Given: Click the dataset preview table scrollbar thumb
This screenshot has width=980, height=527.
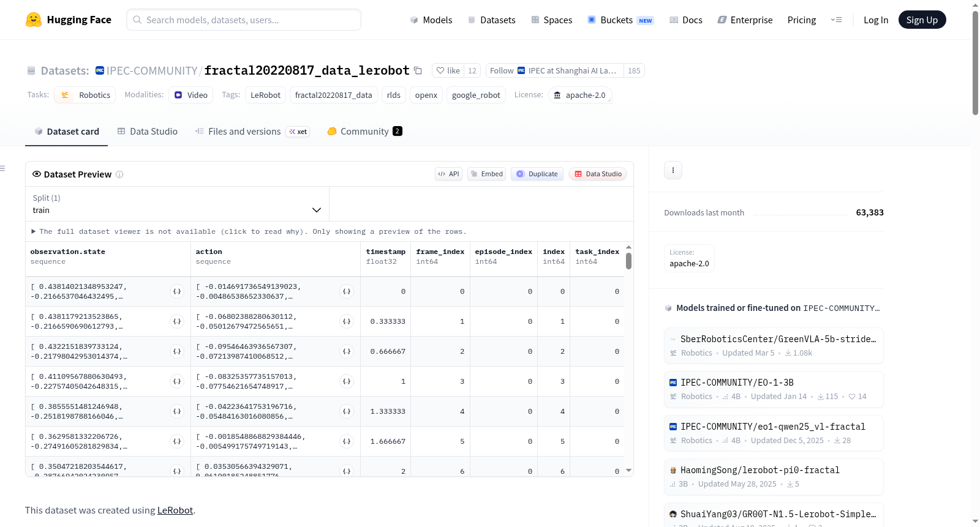Looking at the screenshot, I should coord(628,261).
